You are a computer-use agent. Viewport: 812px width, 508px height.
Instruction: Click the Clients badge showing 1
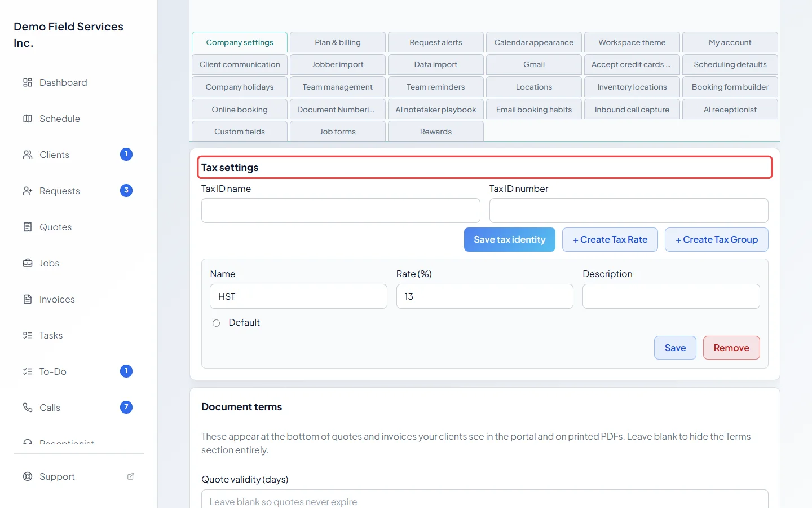126,154
